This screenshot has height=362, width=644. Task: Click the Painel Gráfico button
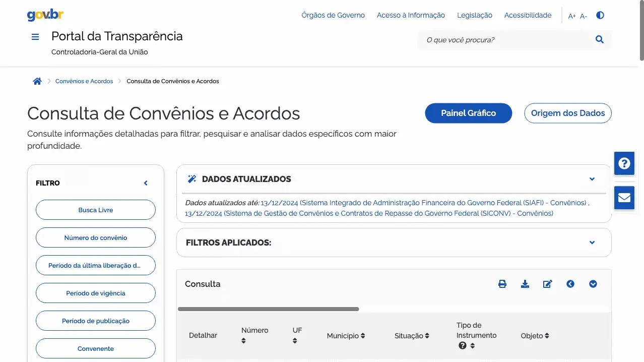pyautogui.click(x=468, y=113)
